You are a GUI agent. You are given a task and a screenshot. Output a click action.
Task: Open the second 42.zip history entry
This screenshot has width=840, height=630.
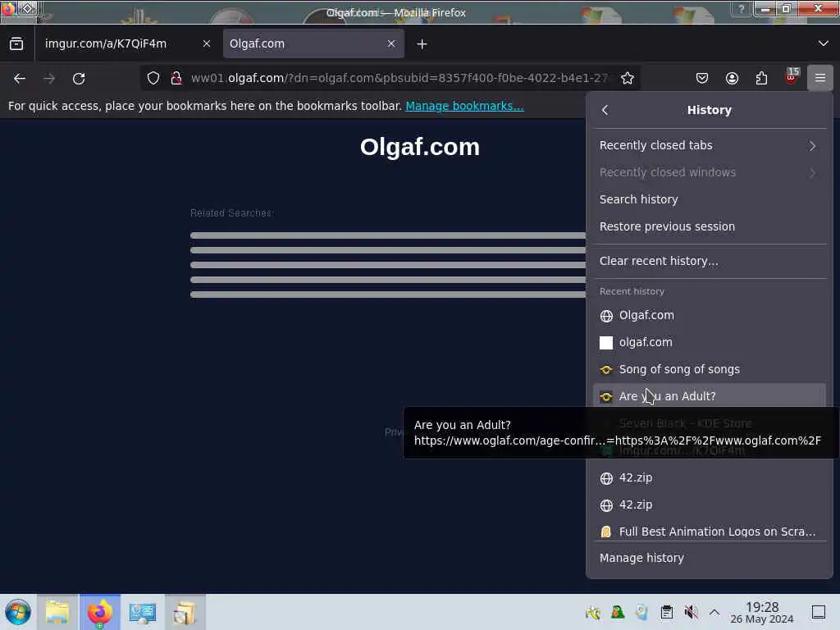point(710,504)
